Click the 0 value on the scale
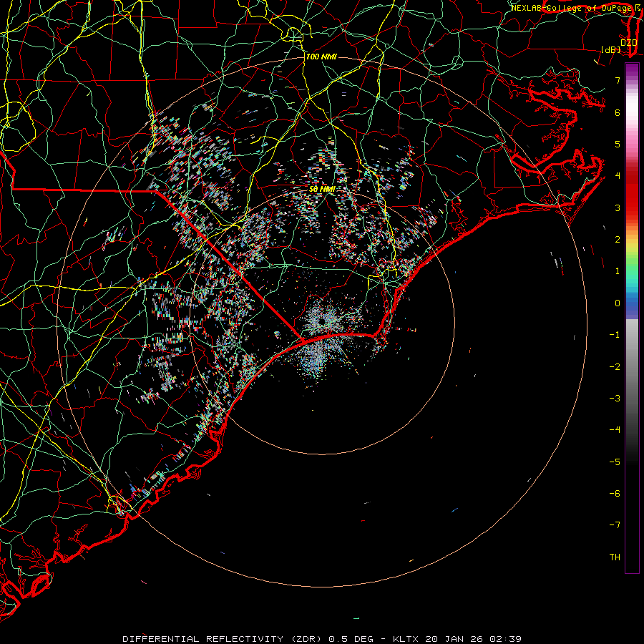Viewport: 644px width, 644px height. 618,303
